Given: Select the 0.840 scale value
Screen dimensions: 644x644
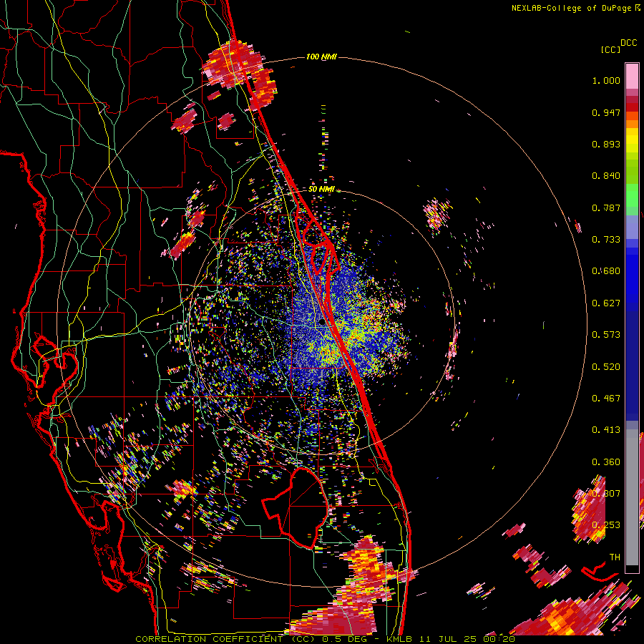Looking at the screenshot, I should 606,176.
